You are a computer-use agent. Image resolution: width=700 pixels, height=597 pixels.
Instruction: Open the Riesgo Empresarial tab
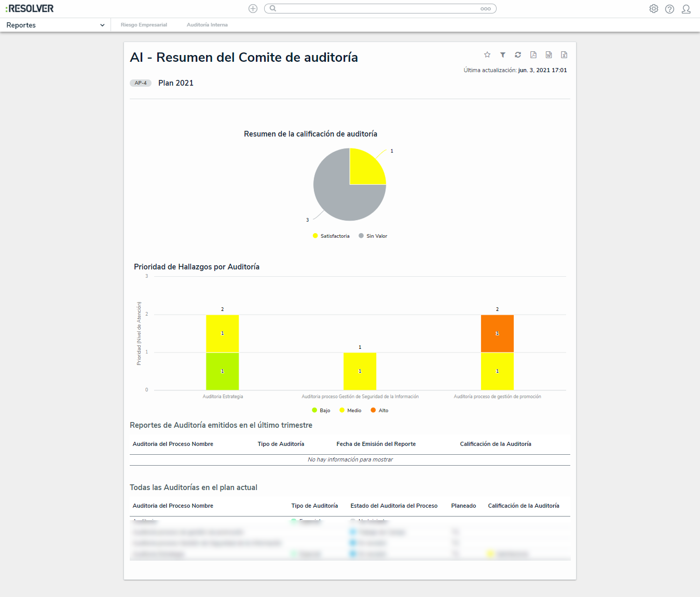(144, 25)
